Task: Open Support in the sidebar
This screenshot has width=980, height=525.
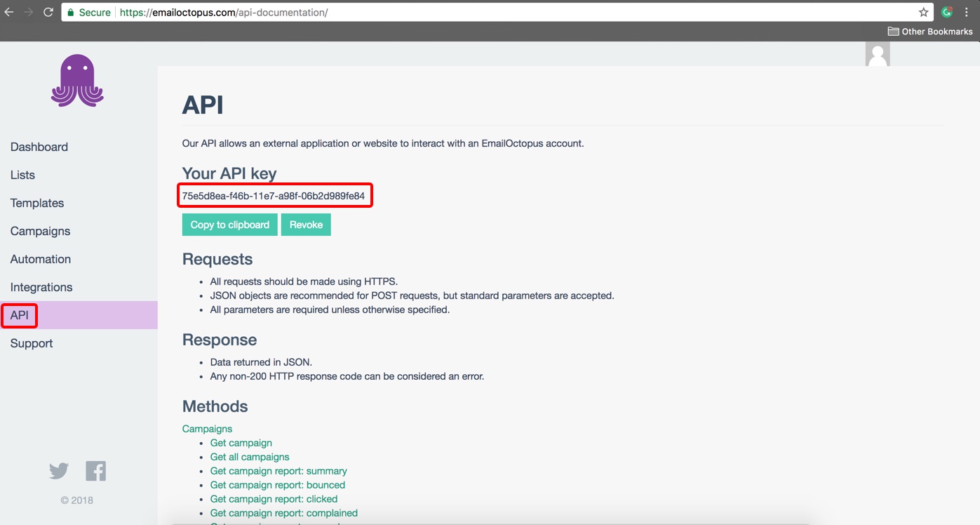Action: 32,343
